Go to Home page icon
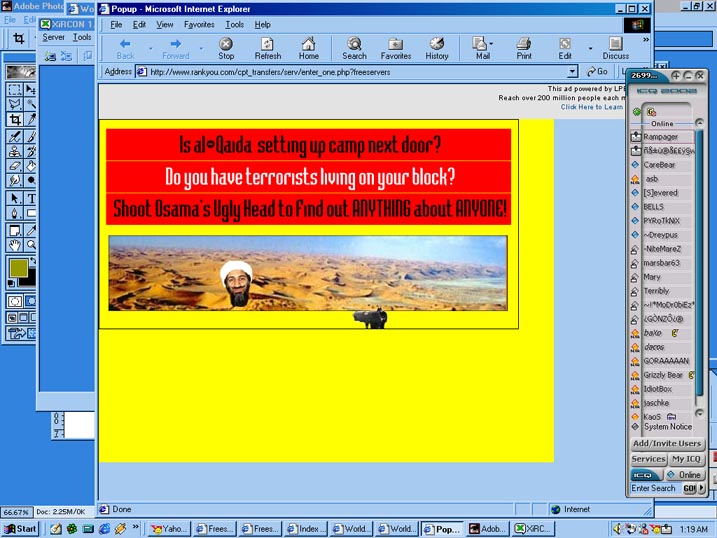717x538 pixels. coord(309,48)
